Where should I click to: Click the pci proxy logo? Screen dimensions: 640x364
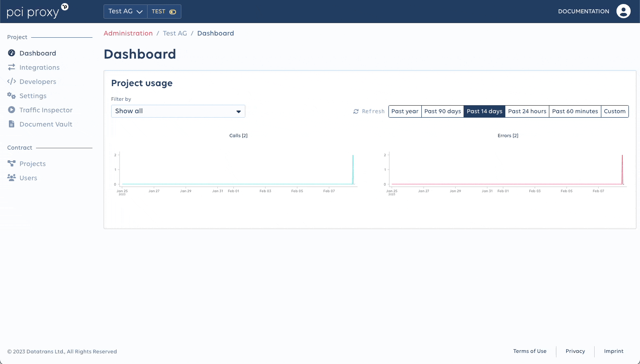click(38, 11)
